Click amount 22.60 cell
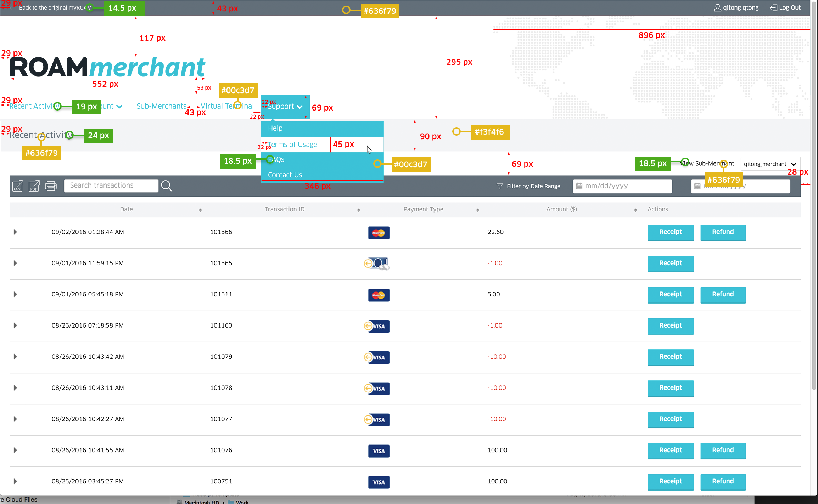 pos(495,232)
